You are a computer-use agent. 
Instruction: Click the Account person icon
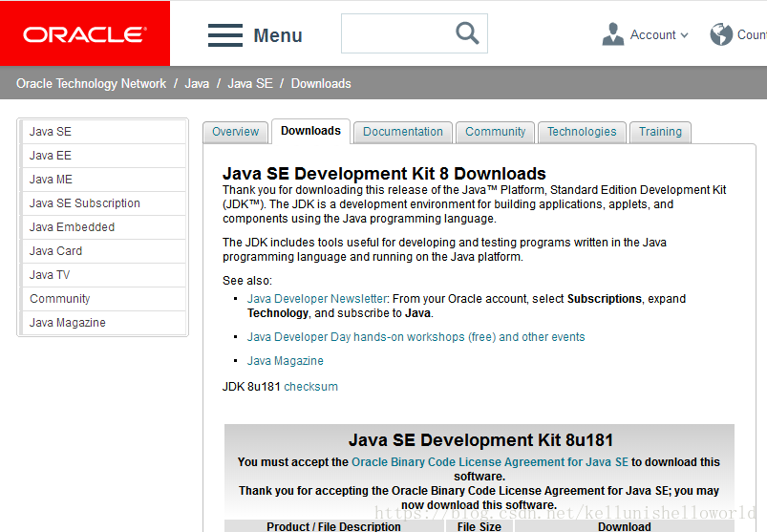pos(613,34)
